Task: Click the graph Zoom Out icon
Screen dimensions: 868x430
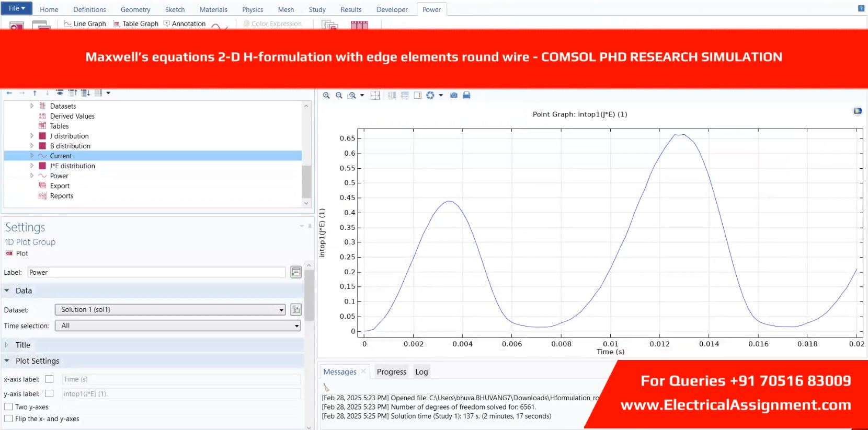Action: point(339,95)
